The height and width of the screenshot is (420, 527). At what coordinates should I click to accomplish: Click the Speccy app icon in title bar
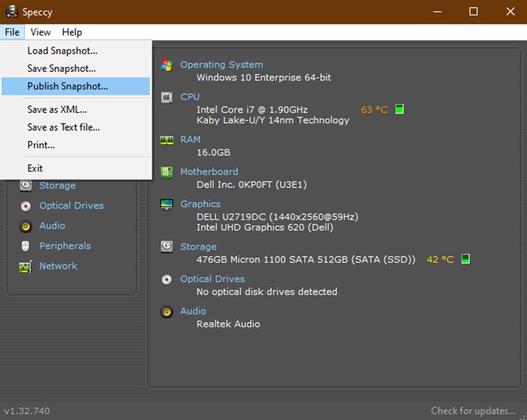pos(12,12)
